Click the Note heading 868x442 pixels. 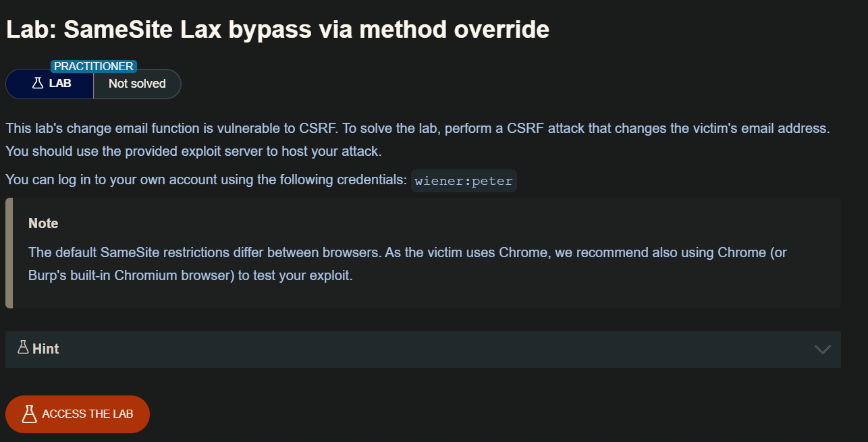[43, 223]
